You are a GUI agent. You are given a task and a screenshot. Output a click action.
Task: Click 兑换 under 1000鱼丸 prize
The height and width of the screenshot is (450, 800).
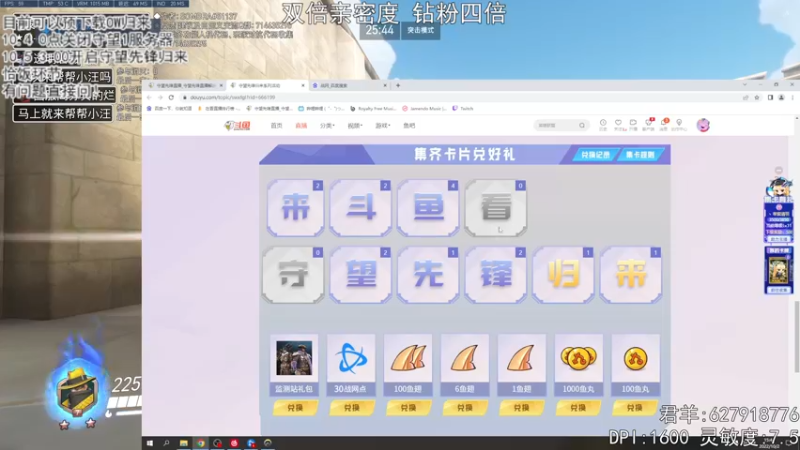(578, 408)
